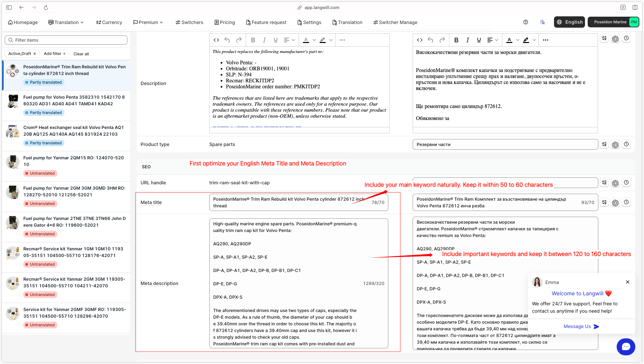Open text color dropdown in right editor
644x364 pixels.
[518, 40]
